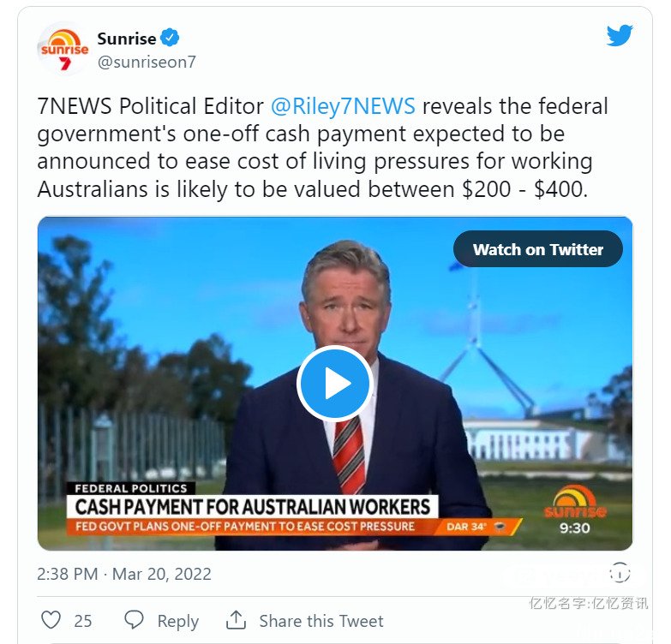Click the Federal Politics label in video
The width and height of the screenshot is (671, 644).
131,488
